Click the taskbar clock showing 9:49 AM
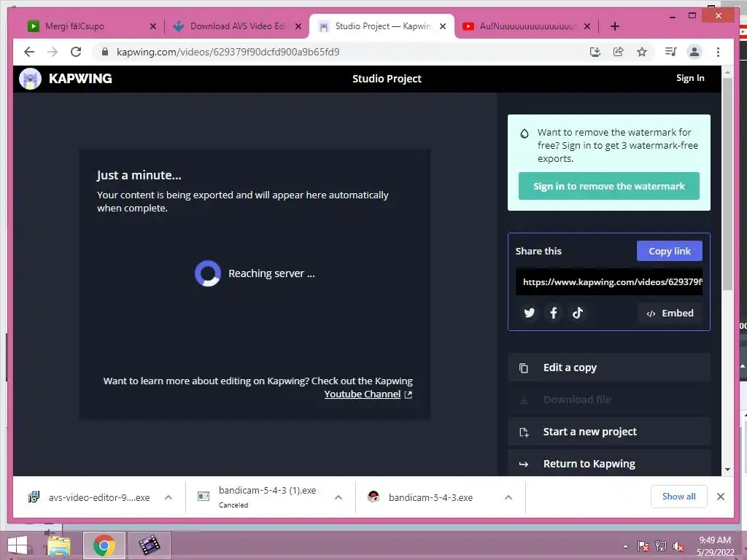 pyautogui.click(x=715, y=545)
